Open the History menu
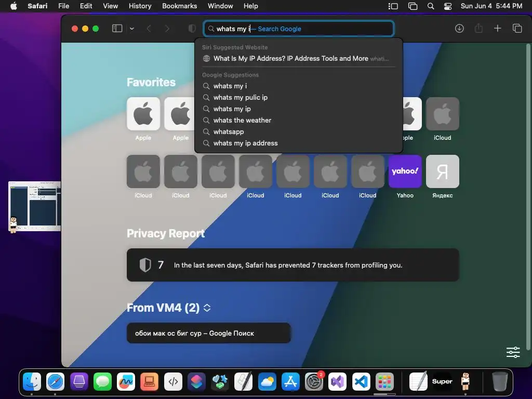Viewport: 532px width, 399px height. pos(140,6)
